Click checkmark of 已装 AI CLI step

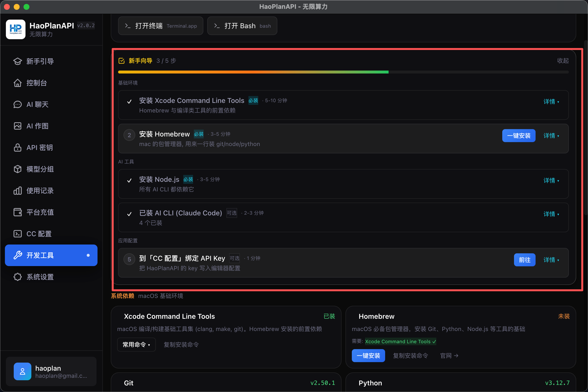pos(129,214)
